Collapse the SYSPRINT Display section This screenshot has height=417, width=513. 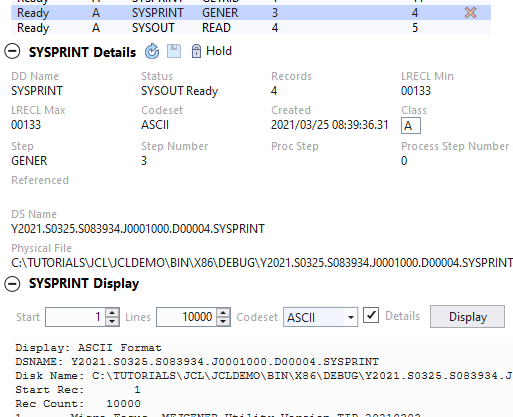pyautogui.click(x=12, y=284)
